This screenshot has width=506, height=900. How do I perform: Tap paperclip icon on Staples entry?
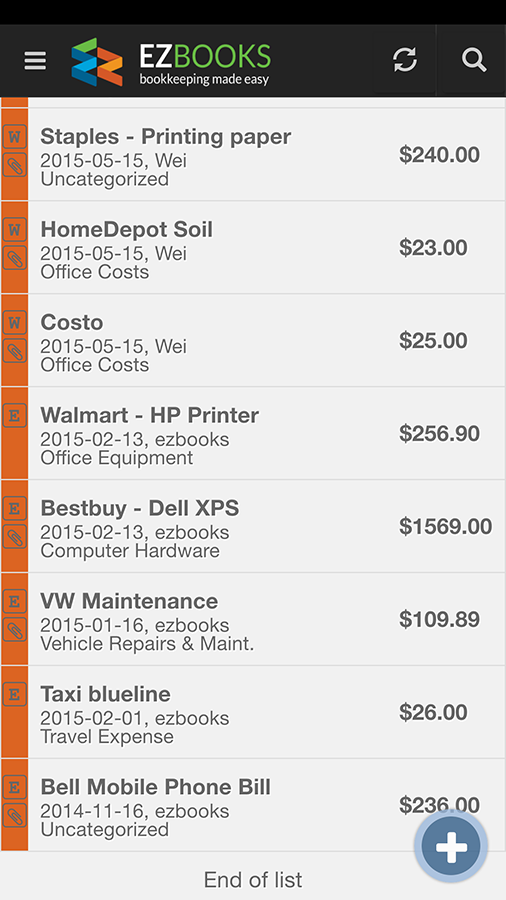point(15,166)
